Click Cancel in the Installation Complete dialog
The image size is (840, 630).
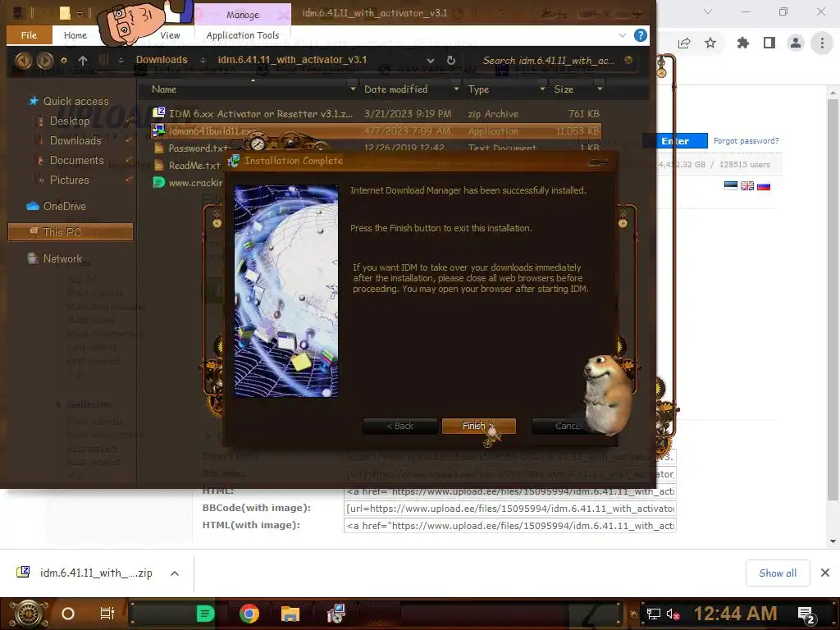[x=568, y=426]
